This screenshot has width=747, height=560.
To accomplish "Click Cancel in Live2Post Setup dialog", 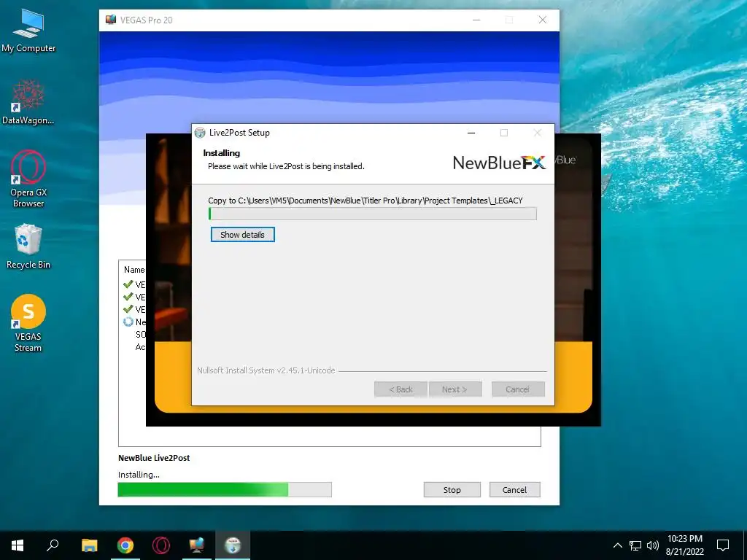I will tap(518, 389).
